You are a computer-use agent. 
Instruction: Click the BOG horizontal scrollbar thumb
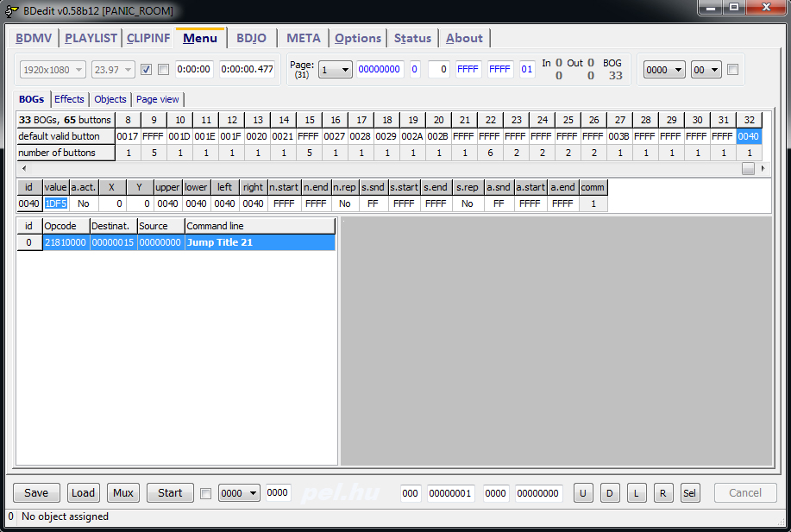coord(748,168)
